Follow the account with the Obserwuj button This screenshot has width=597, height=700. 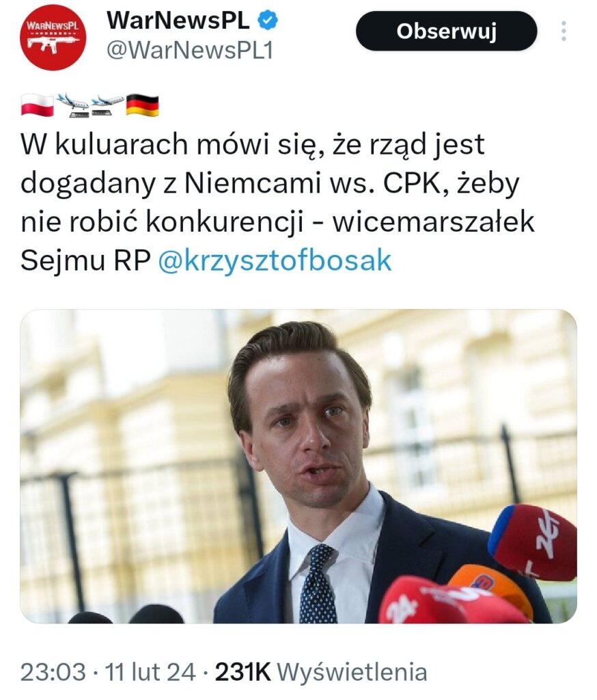pyautogui.click(x=446, y=31)
